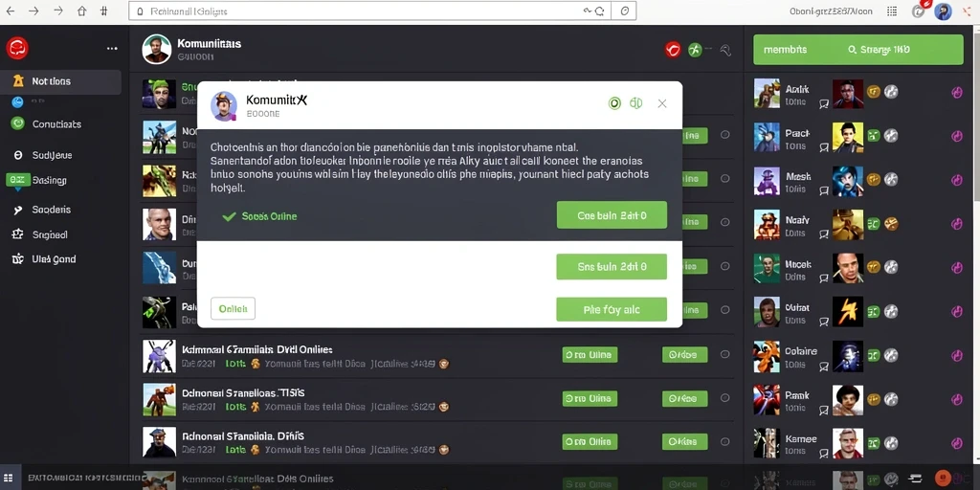Select the hash symbol icon in browser toolbar
Screen dimensions: 980x490
point(103,11)
